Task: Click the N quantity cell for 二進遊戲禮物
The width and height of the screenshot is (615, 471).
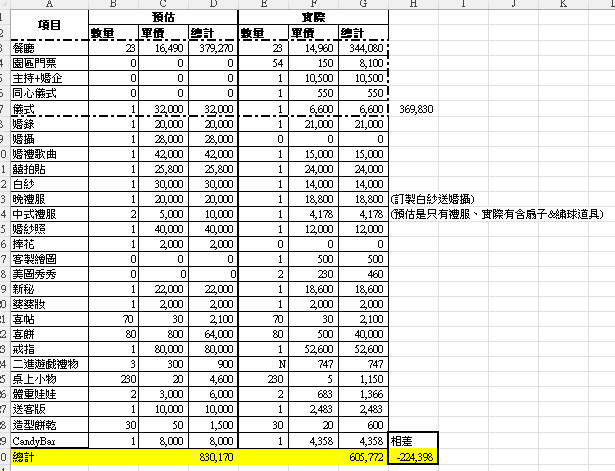Action: coord(263,365)
